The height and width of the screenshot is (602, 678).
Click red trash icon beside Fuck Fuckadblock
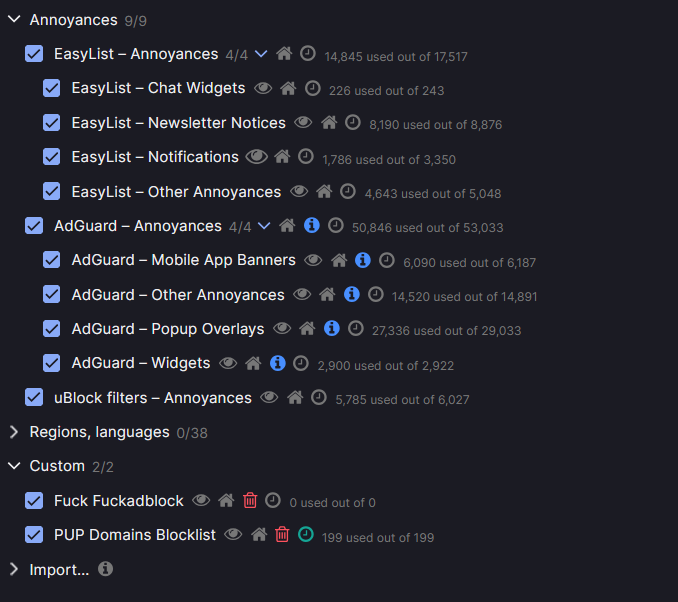coord(250,500)
